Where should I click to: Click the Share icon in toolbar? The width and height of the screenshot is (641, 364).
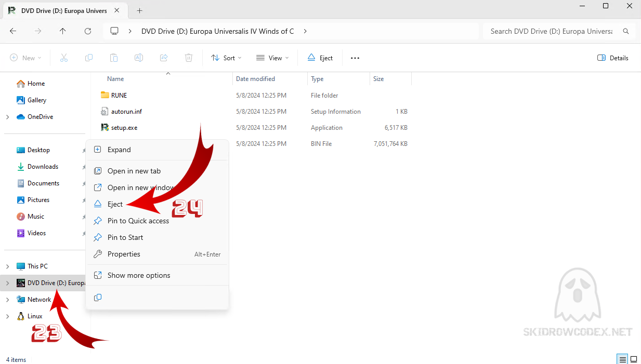(x=164, y=58)
